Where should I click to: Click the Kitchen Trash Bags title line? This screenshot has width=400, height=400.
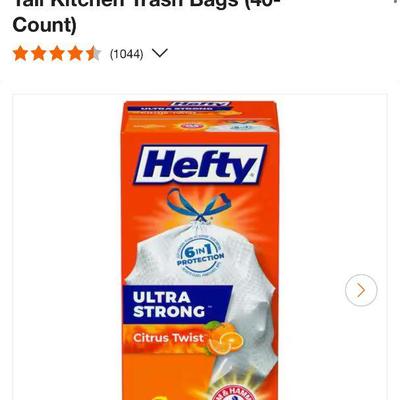tap(146, 4)
